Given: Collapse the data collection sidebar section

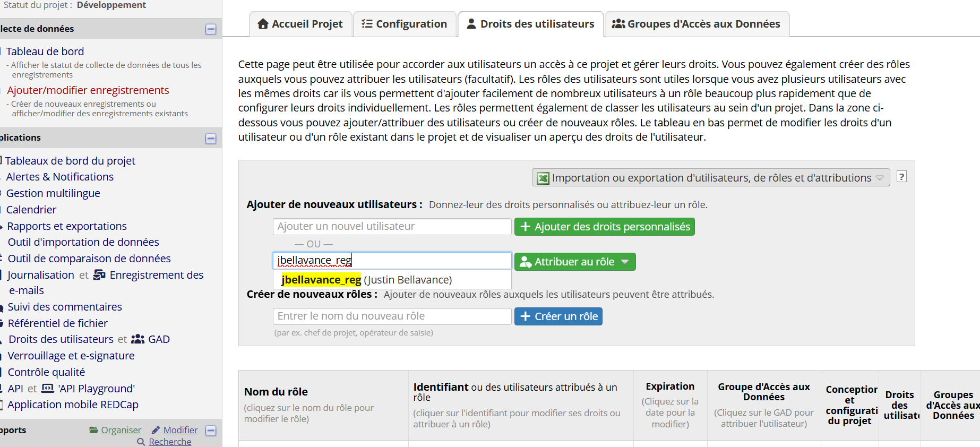Looking at the screenshot, I should pos(211,29).
